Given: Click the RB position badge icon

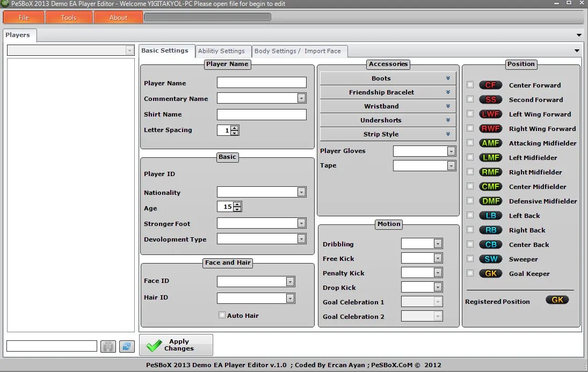Looking at the screenshot, I should (x=490, y=230).
